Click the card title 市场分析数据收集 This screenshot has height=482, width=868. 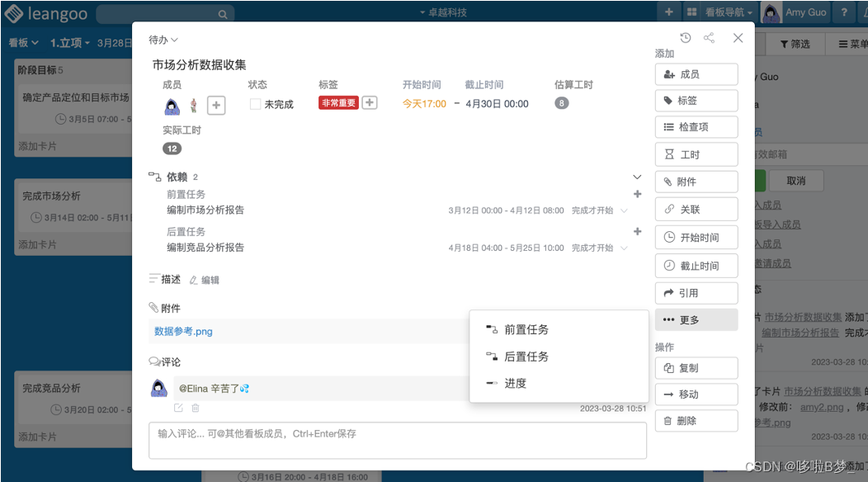200,65
